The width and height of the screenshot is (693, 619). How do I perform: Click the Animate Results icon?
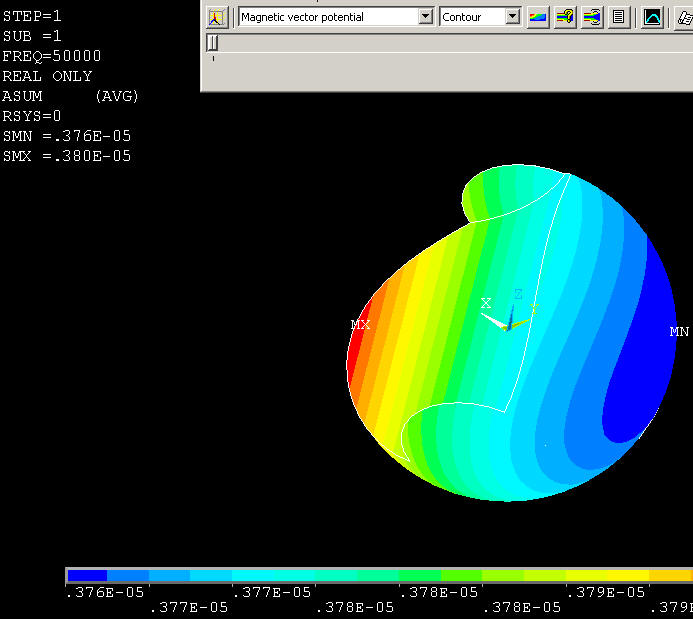point(592,17)
